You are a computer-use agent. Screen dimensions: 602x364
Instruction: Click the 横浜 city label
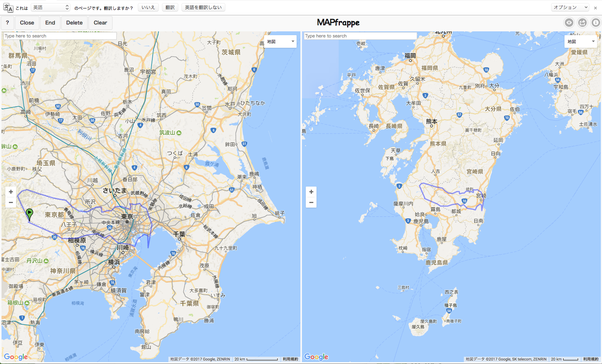(114, 262)
